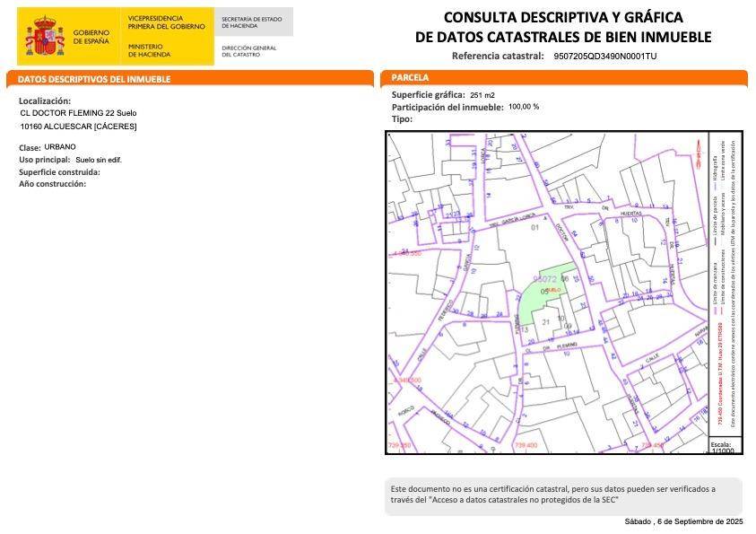The image size is (756, 534).
Task: Click the Dirección General del Catastro text
Action: [x=248, y=51]
